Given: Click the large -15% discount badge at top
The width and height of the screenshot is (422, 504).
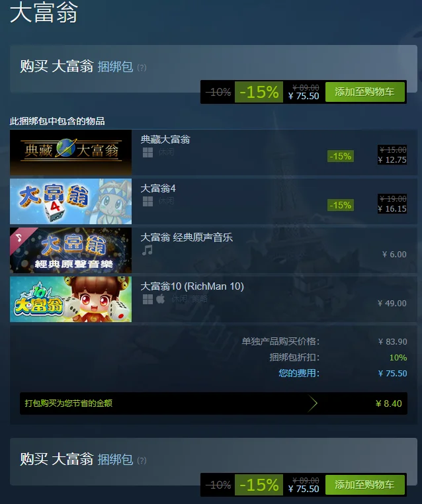Looking at the screenshot, I should [259, 92].
